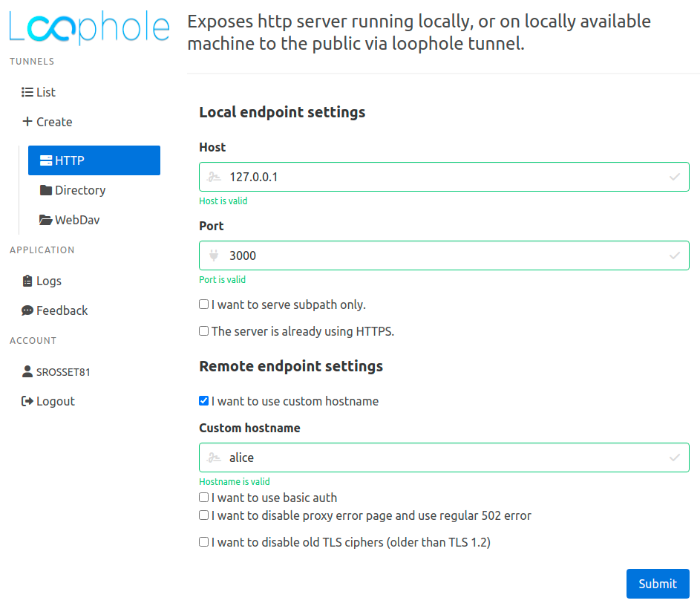Click the sign-out icon beside Logout

pos(27,401)
